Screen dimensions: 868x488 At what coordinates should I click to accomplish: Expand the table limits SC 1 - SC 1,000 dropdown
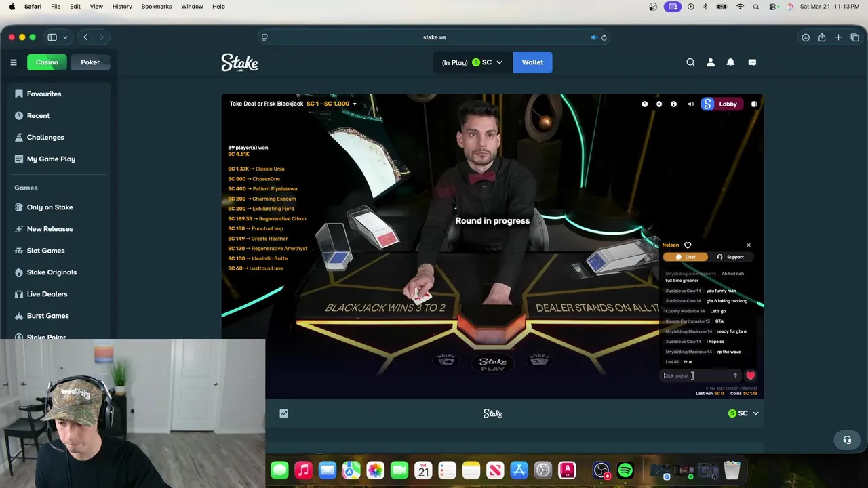pyautogui.click(x=332, y=104)
